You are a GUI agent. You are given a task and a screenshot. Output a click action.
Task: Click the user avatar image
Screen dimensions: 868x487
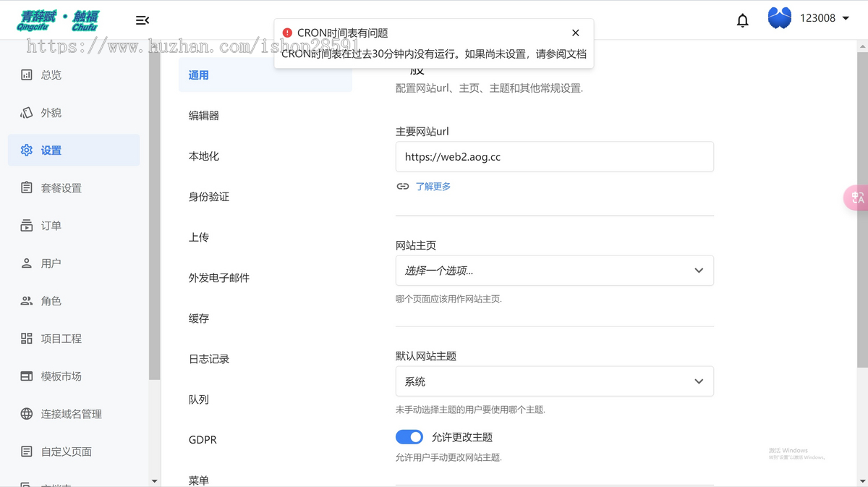tap(779, 18)
